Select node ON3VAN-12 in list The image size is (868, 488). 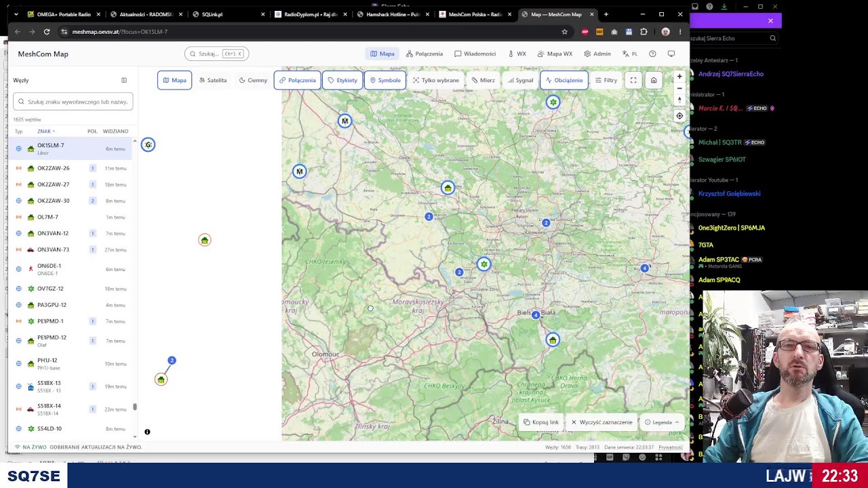[x=71, y=233]
